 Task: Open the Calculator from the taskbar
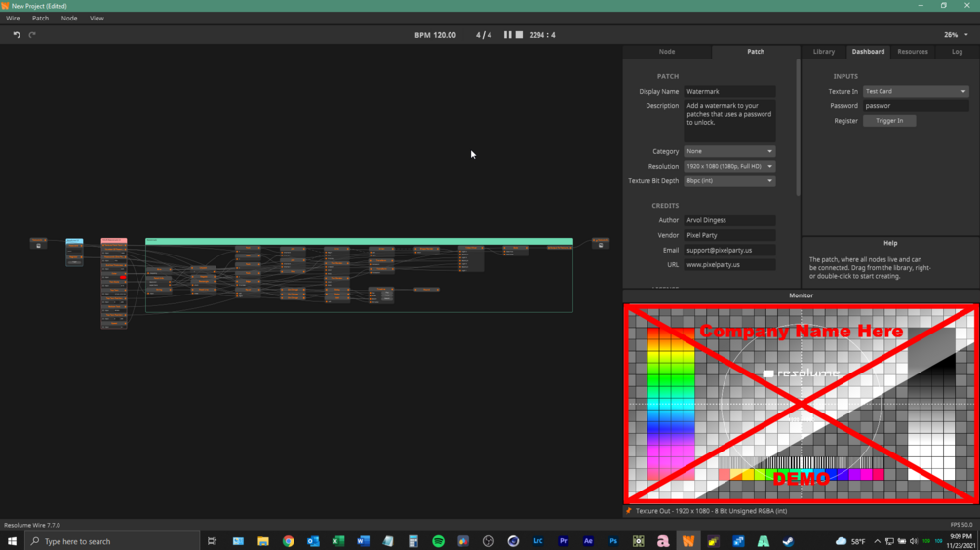[x=413, y=541]
